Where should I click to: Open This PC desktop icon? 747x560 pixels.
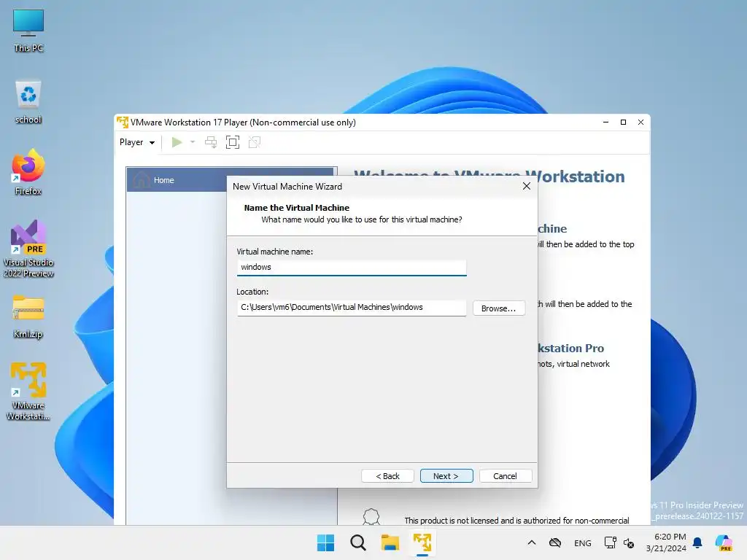pyautogui.click(x=28, y=31)
